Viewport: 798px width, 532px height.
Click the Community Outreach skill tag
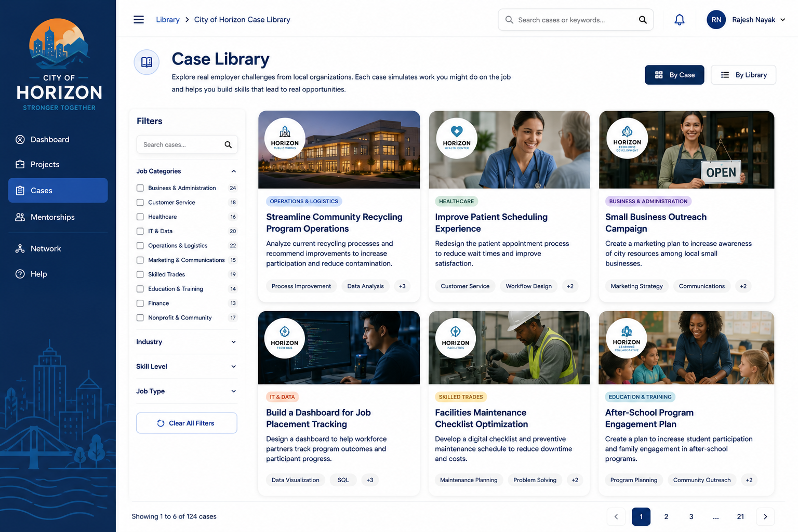(x=702, y=480)
